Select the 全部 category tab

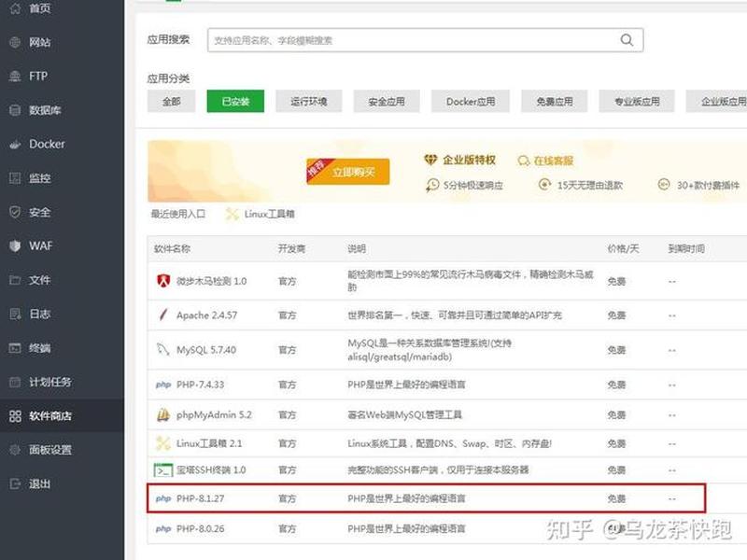point(172,102)
